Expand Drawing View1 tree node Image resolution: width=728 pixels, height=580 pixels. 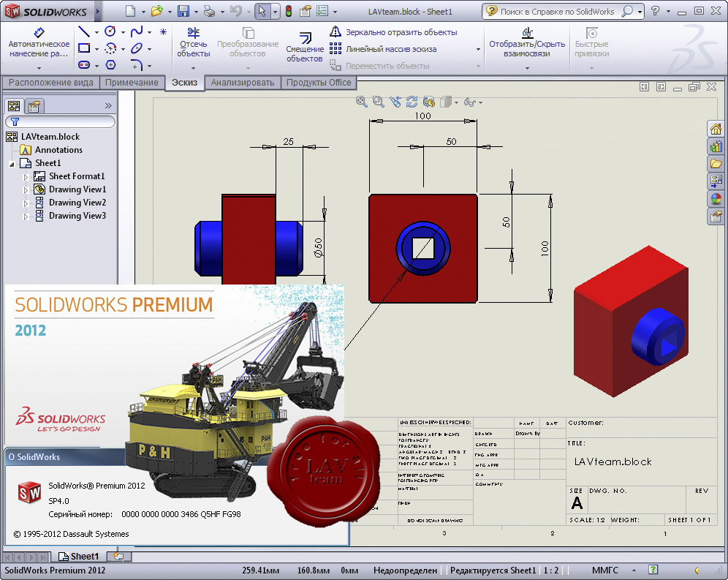[26, 190]
